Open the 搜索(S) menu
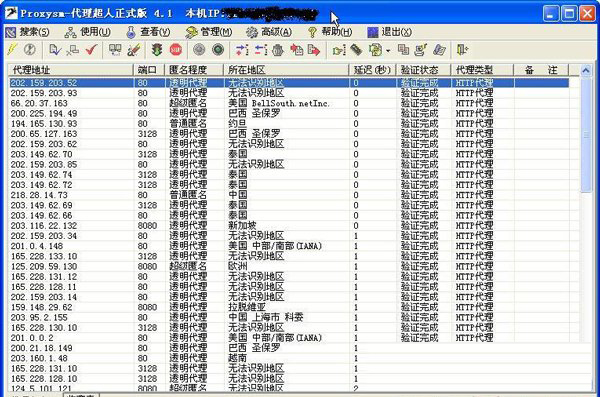The image size is (600, 397). tap(28, 32)
